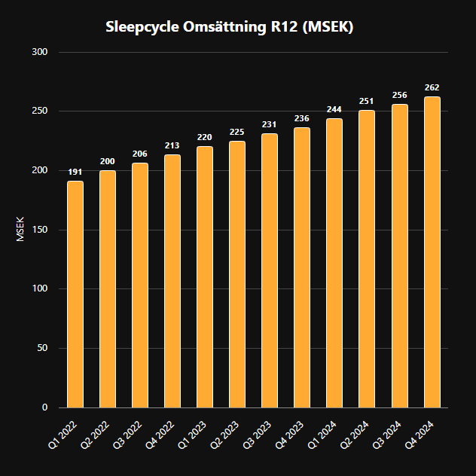
Task: Click the y-axis value 250
Action: coord(40,111)
